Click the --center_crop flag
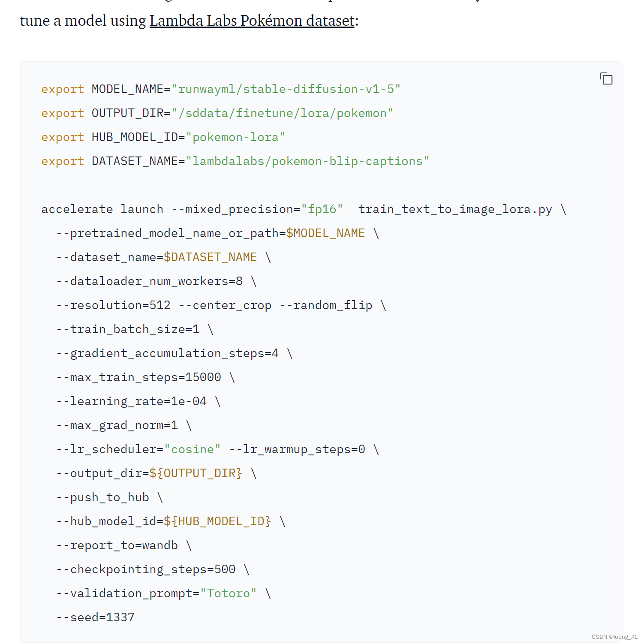The width and height of the screenshot is (644, 644). [x=225, y=305]
